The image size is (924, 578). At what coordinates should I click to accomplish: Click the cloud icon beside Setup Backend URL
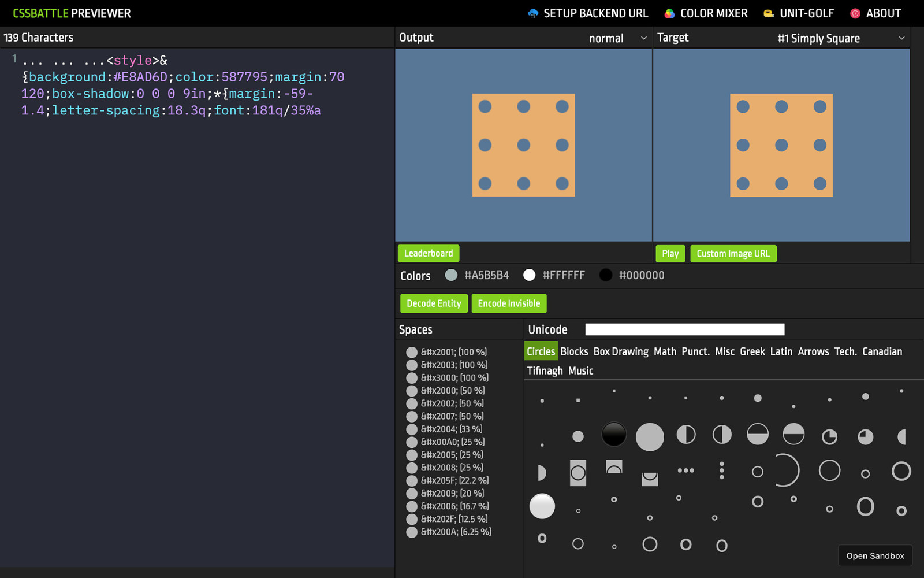click(533, 13)
